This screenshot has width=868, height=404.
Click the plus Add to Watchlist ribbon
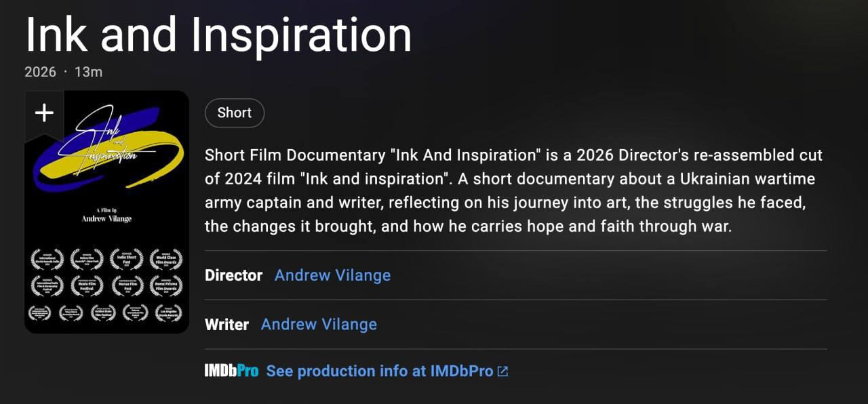[x=44, y=113]
